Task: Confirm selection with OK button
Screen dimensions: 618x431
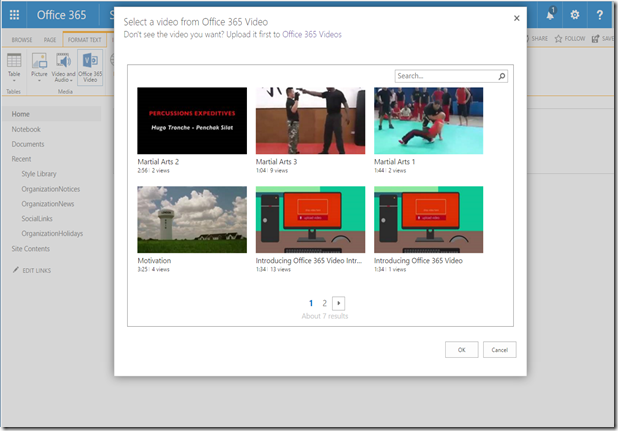Action: pos(462,349)
